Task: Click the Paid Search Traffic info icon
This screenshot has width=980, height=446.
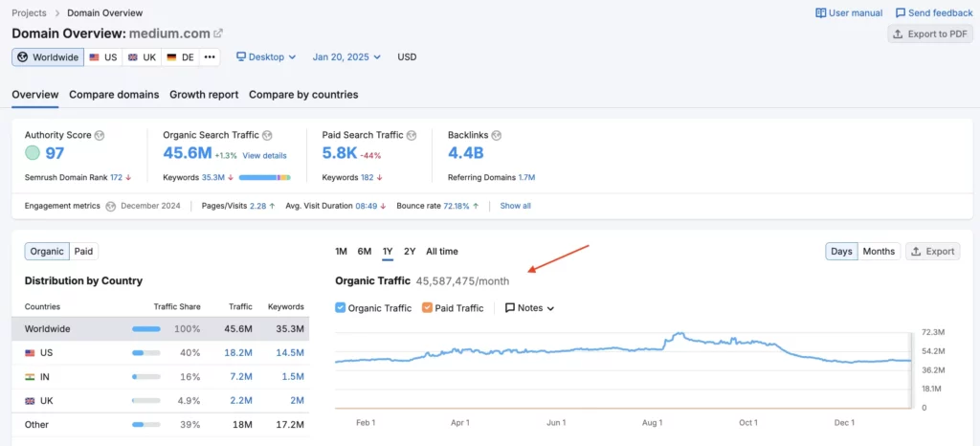Action: tap(412, 135)
